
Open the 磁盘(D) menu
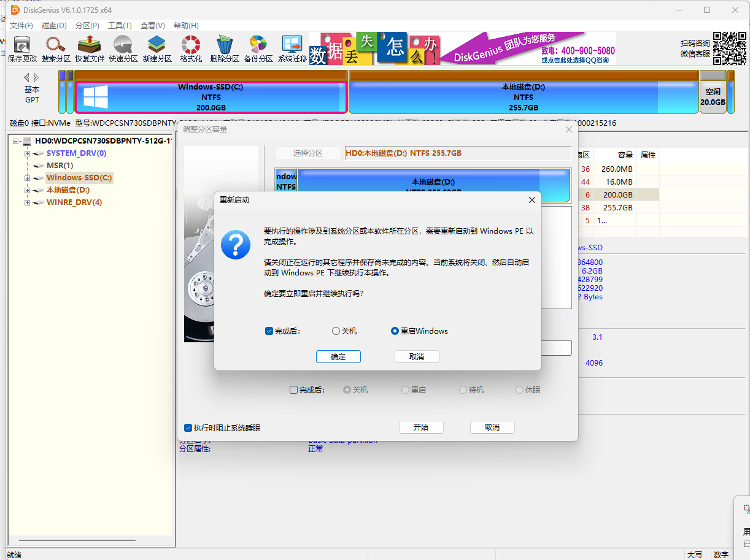(x=54, y=26)
